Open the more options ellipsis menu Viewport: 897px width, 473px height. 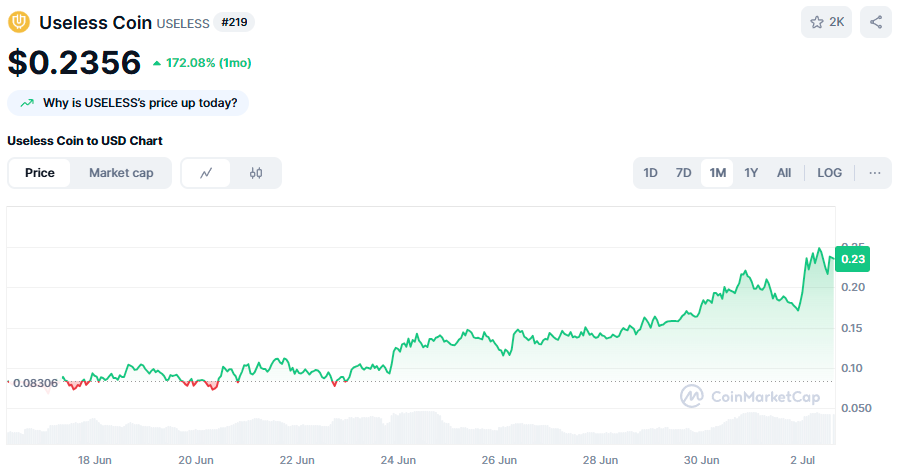[875, 173]
